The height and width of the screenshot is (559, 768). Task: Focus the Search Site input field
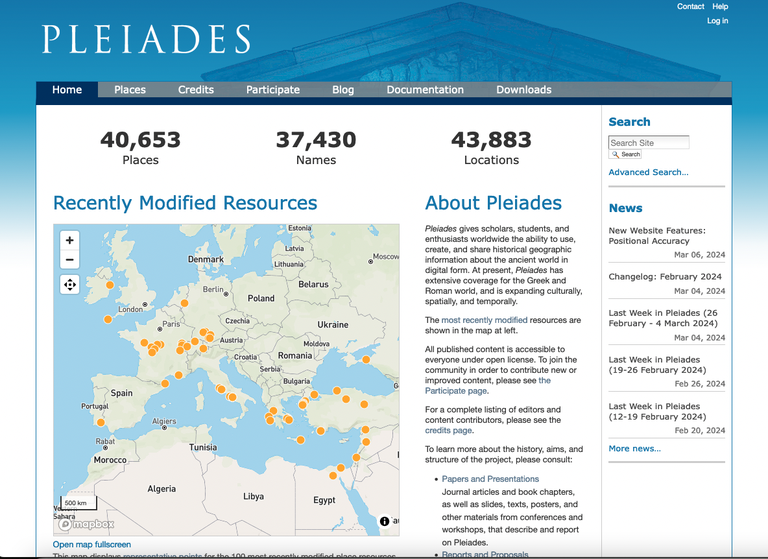(648, 143)
